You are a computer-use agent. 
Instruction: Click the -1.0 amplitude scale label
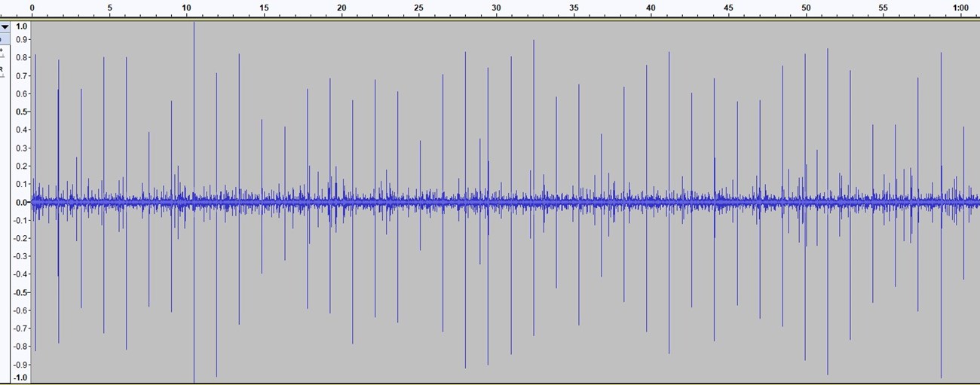click(x=20, y=377)
